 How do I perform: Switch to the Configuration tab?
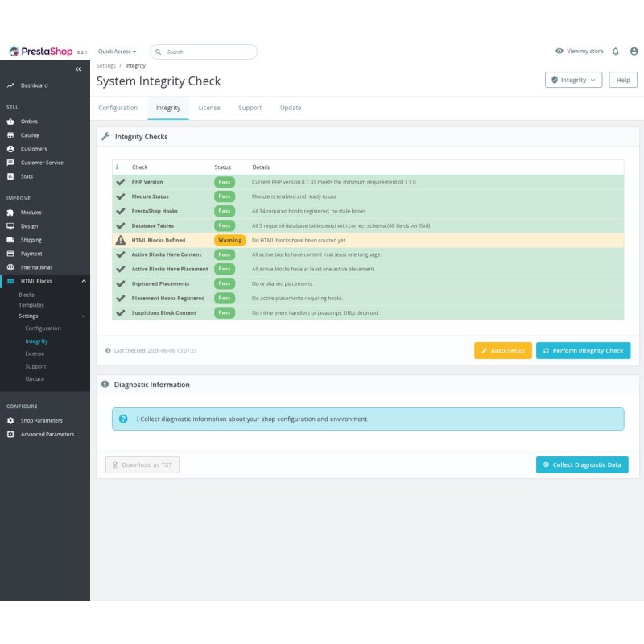pyautogui.click(x=118, y=108)
